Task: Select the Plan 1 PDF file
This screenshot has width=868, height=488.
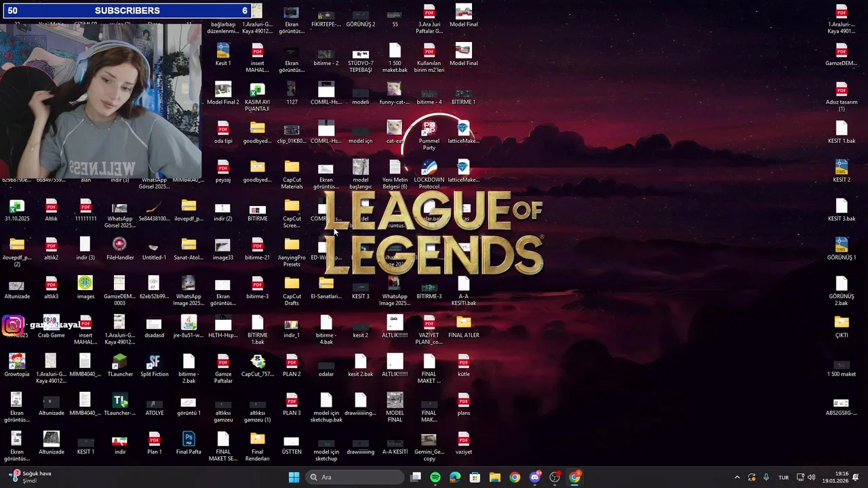Action: pos(154,444)
